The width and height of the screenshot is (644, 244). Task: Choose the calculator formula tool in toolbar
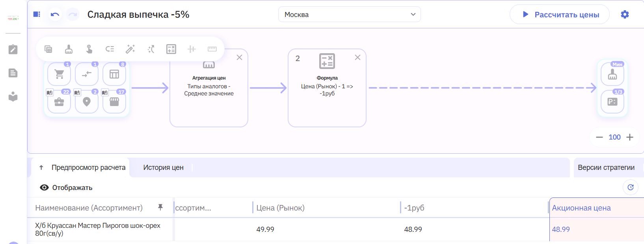(171, 49)
